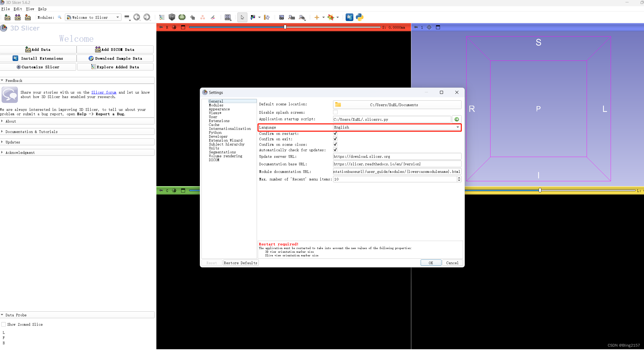Enable Disable splash screen checkbox
Image resolution: width=644 pixels, height=350 pixels.
(x=335, y=112)
